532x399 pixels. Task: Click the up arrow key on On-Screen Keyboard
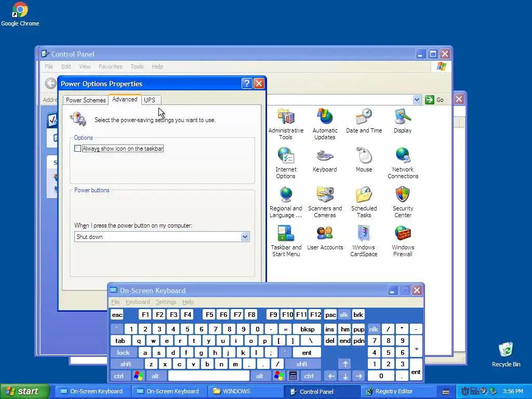(x=345, y=364)
